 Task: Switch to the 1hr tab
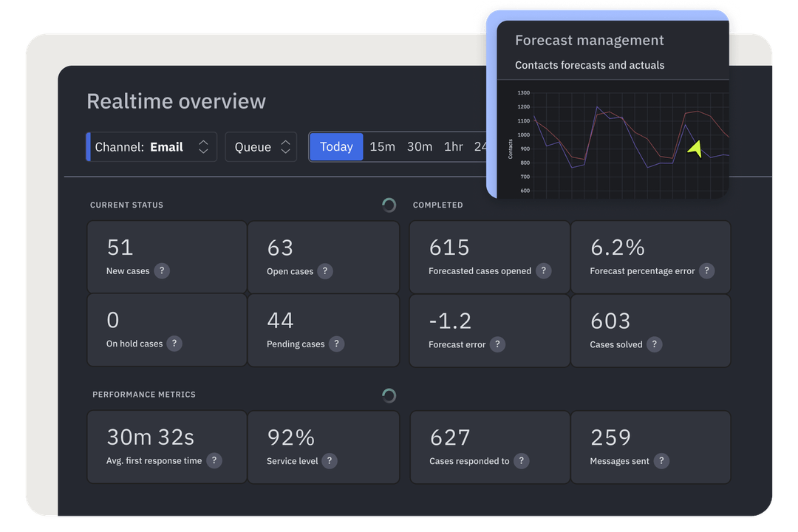tap(454, 146)
